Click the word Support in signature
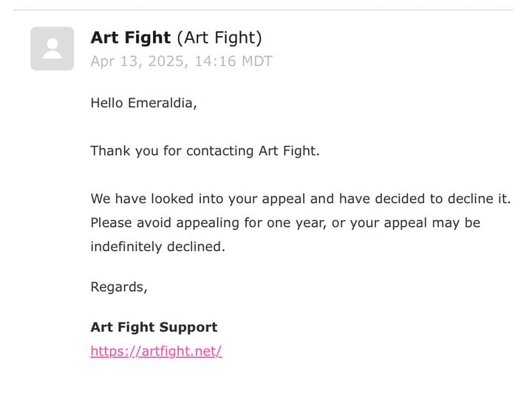The height and width of the screenshot is (407, 532). click(x=188, y=328)
